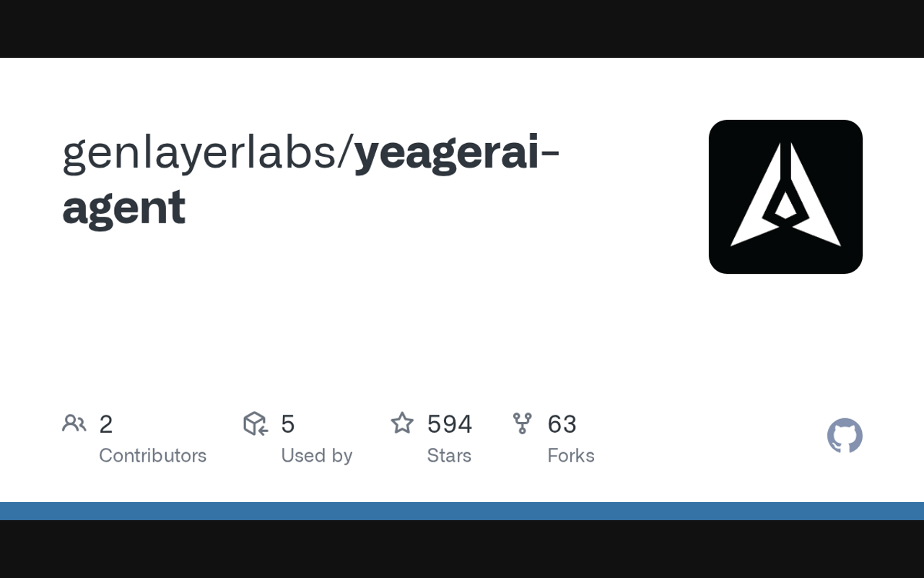Select the Used by label

[316, 456]
